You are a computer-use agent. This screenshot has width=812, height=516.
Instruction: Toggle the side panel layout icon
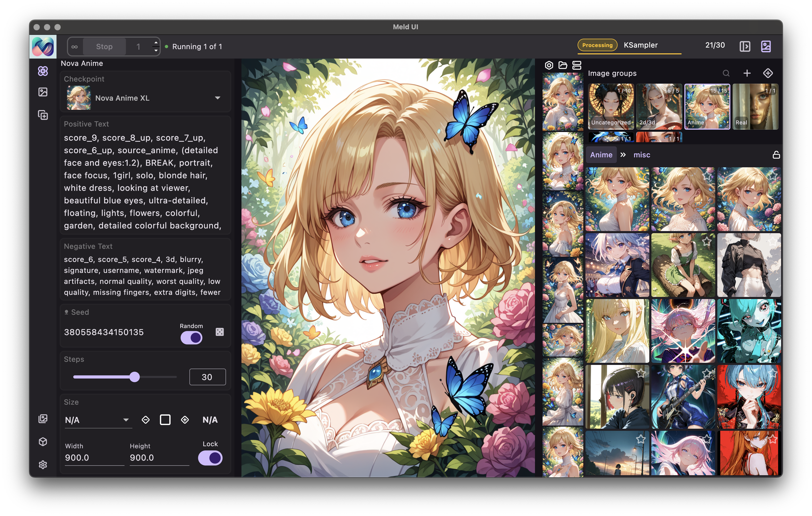pyautogui.click(x=745, y=46)
